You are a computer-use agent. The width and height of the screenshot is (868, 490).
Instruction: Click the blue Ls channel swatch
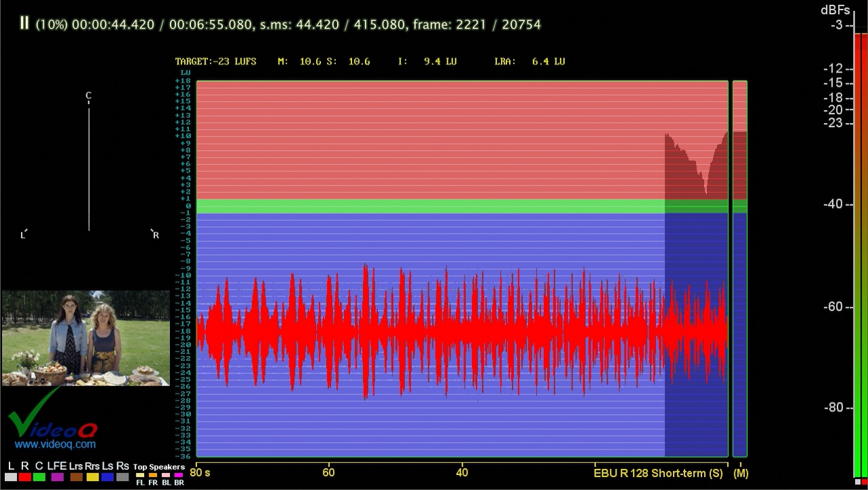tap(107, 477)
